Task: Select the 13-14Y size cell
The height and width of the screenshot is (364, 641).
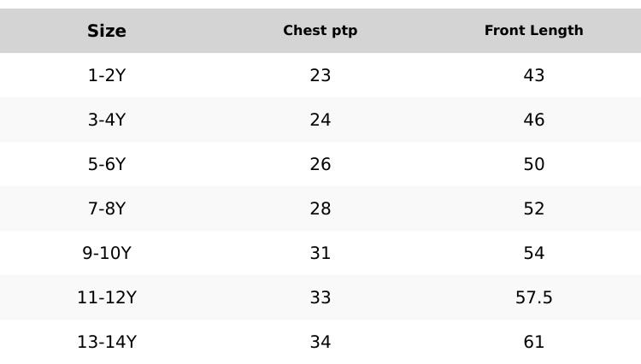Action: tap(107, 342)
